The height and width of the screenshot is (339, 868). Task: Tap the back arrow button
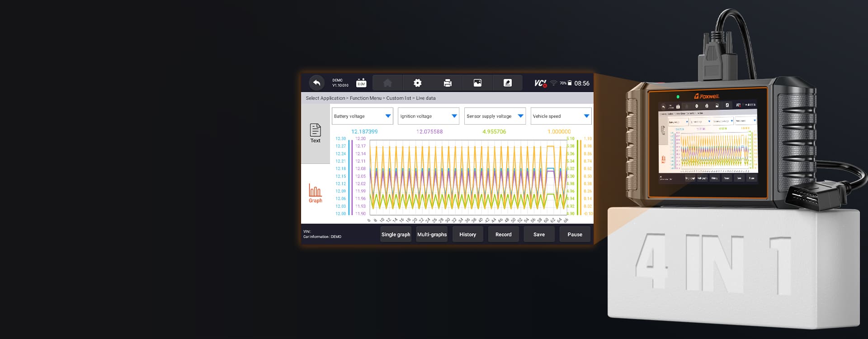[316, 83]
